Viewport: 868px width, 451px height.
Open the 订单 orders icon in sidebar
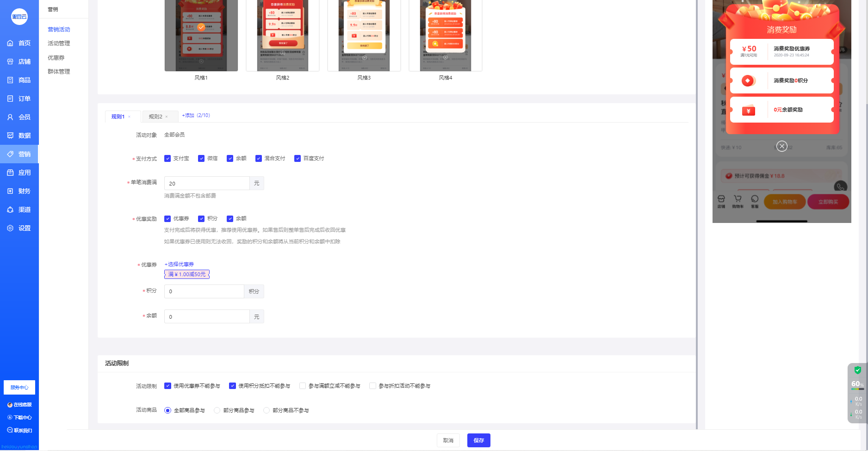point(10,99)
